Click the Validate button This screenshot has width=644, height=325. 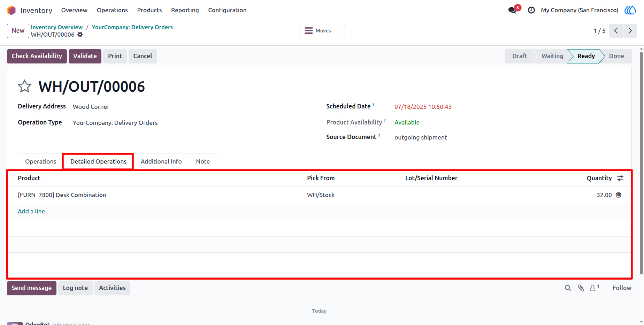(85, 56)
